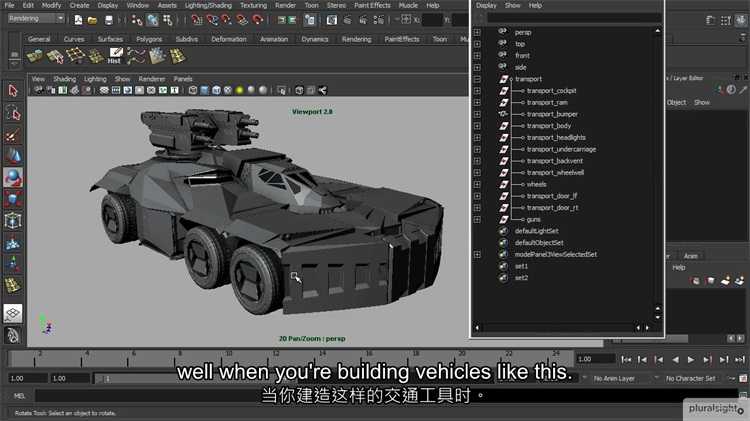Click the first yellow shelf icon
Viewport: 750px width, 421px height.
[x=34, y=56]
